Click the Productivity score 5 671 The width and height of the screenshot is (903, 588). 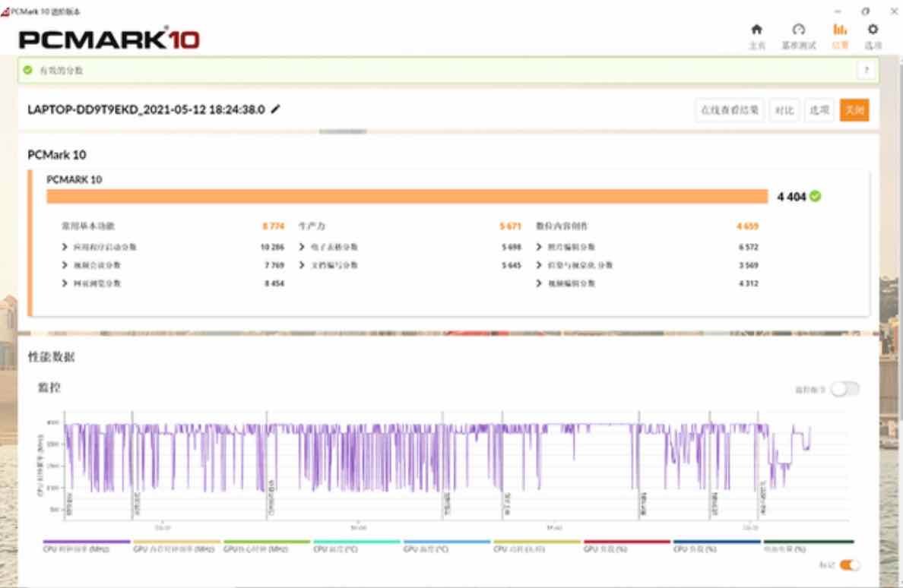(510, 226)
